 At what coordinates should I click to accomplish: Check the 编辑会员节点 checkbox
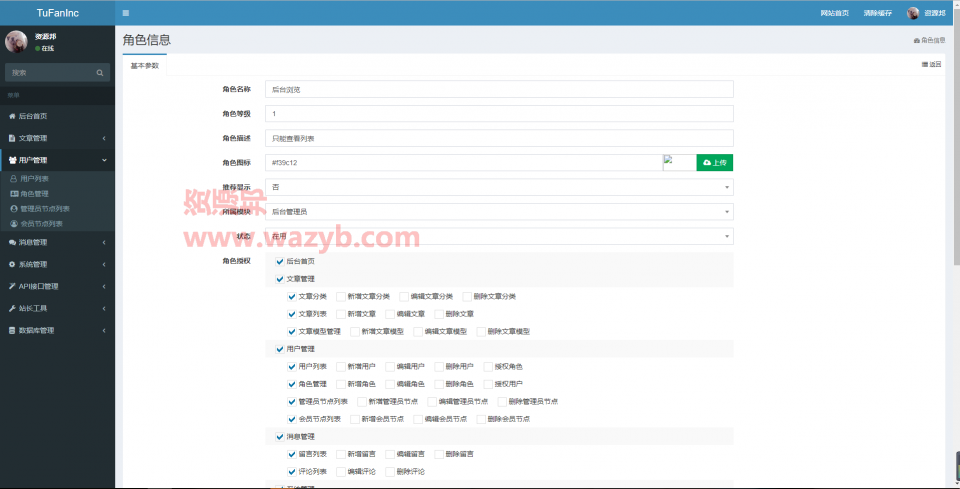(x=418, y=419)
